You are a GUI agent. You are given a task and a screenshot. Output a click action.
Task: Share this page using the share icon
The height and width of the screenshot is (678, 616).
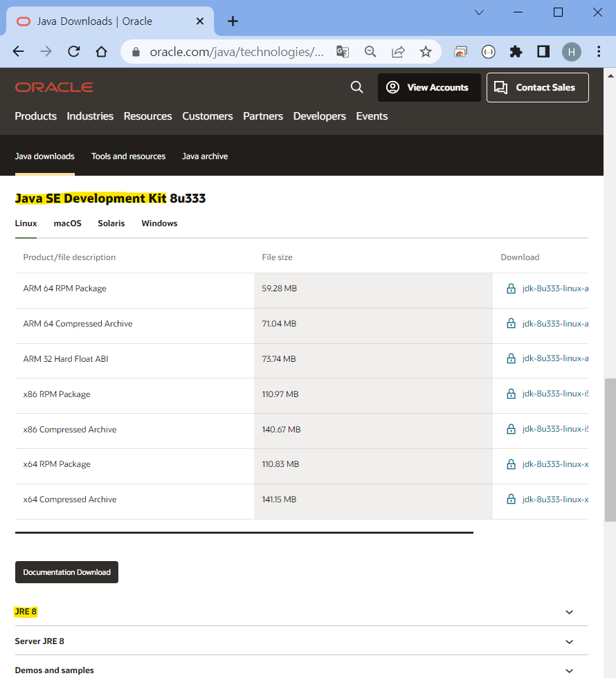(398, 52)
